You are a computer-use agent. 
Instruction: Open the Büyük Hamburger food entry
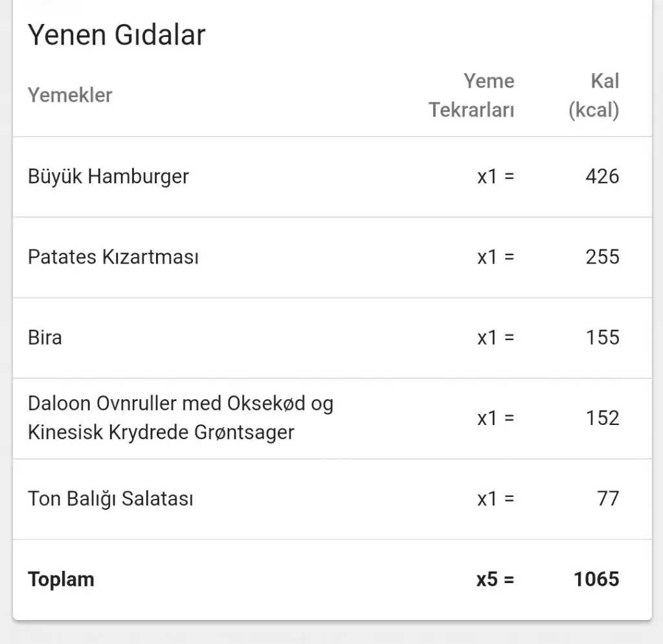[108, 176]
